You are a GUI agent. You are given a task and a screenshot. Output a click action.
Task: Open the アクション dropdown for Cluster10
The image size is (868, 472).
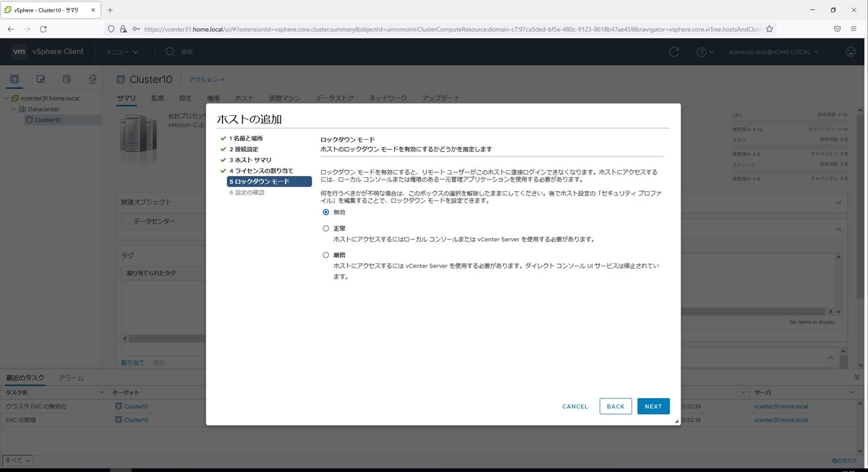coord(207,80)
